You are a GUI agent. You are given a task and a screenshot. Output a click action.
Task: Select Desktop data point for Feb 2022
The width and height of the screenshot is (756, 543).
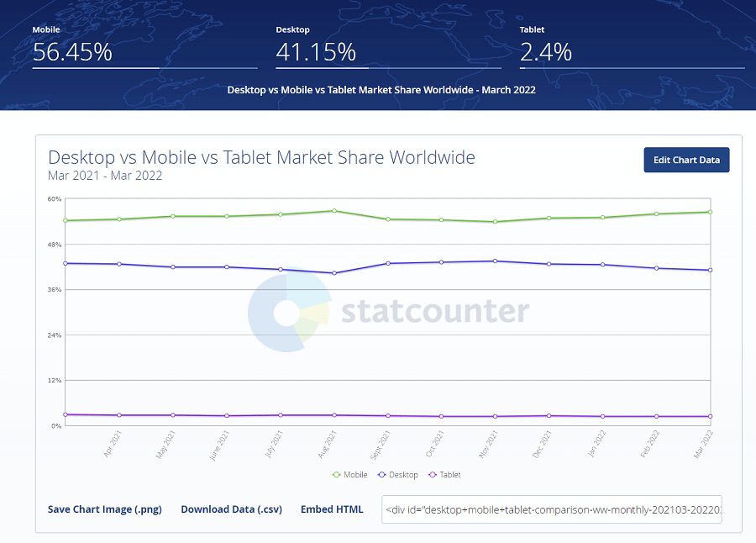click(x=657, y=268)
